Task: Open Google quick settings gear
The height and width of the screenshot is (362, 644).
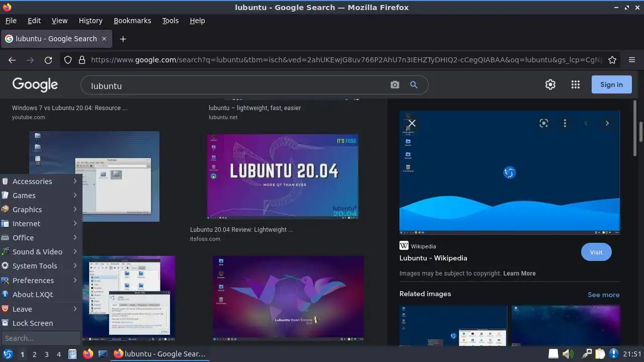Action: click(x=550, y=84)
